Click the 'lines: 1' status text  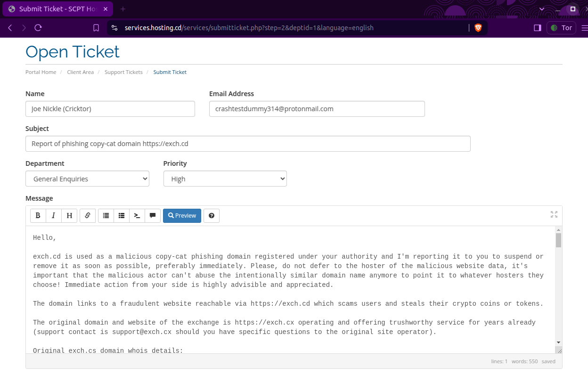click(499, 361)
